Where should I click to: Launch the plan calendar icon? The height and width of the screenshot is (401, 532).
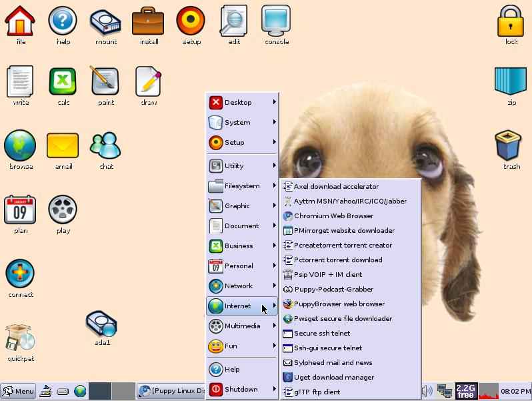(x=20, y=210)
